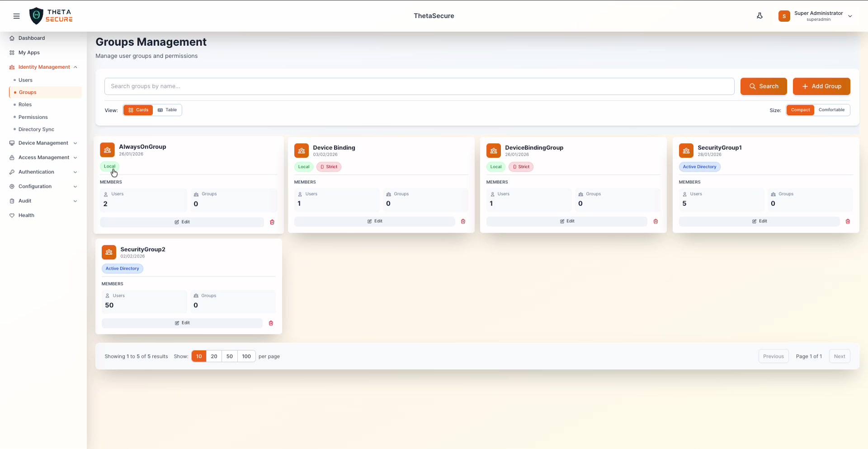The height and width of the screenshot is (449, 868).
Task: Click the trash icon on Device Binding card
Action: tap(463, 221)
